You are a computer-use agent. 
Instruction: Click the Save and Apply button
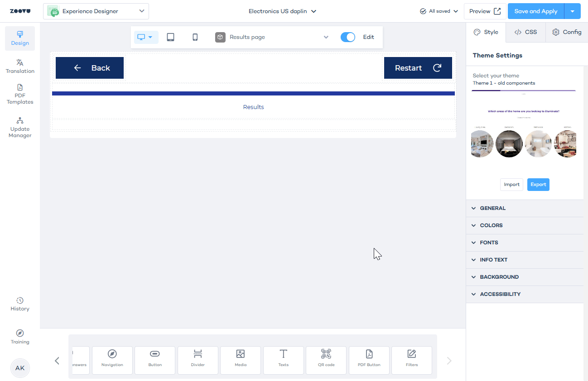click(x=535, y=11)
